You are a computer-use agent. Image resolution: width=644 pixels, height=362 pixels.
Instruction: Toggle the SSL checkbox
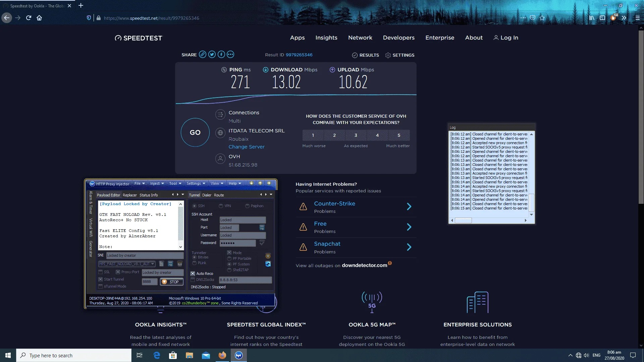[101, 272]
